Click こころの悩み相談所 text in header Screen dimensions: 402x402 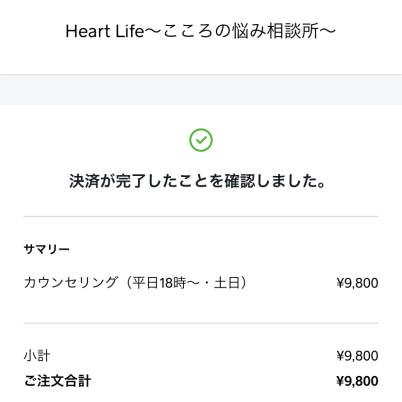click(x=241, y=31)
